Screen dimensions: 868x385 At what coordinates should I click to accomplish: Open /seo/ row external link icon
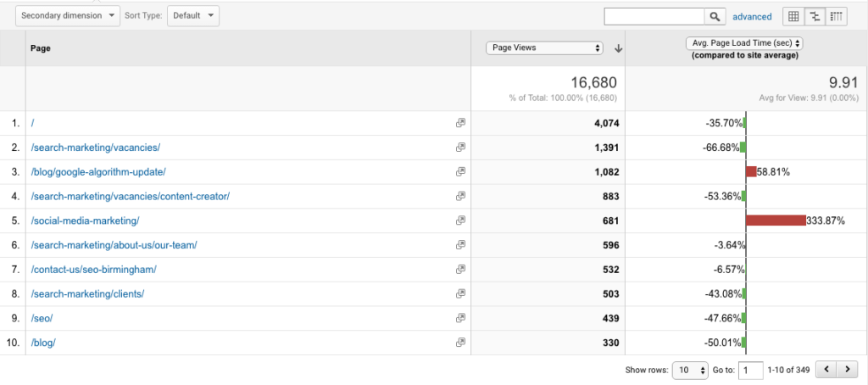pos(460,318)
